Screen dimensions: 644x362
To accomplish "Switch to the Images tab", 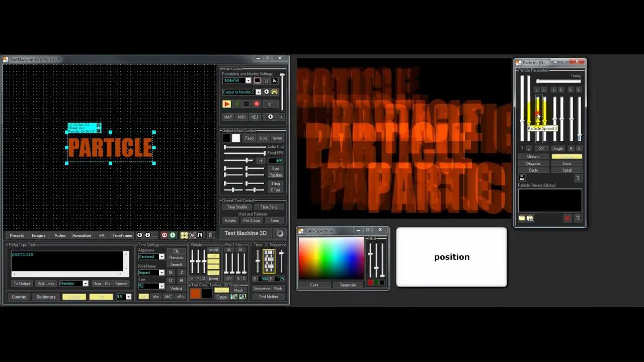I will (x=39, y=235).
